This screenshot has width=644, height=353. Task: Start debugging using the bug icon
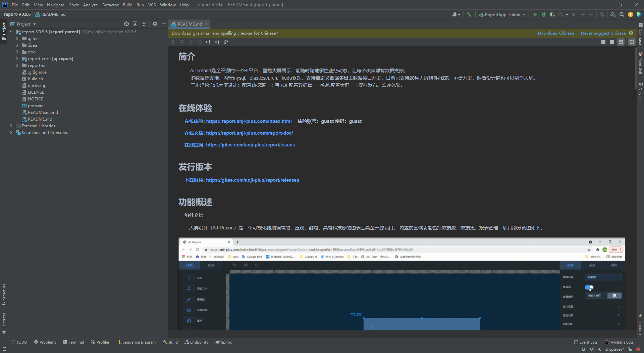[543, 14]
